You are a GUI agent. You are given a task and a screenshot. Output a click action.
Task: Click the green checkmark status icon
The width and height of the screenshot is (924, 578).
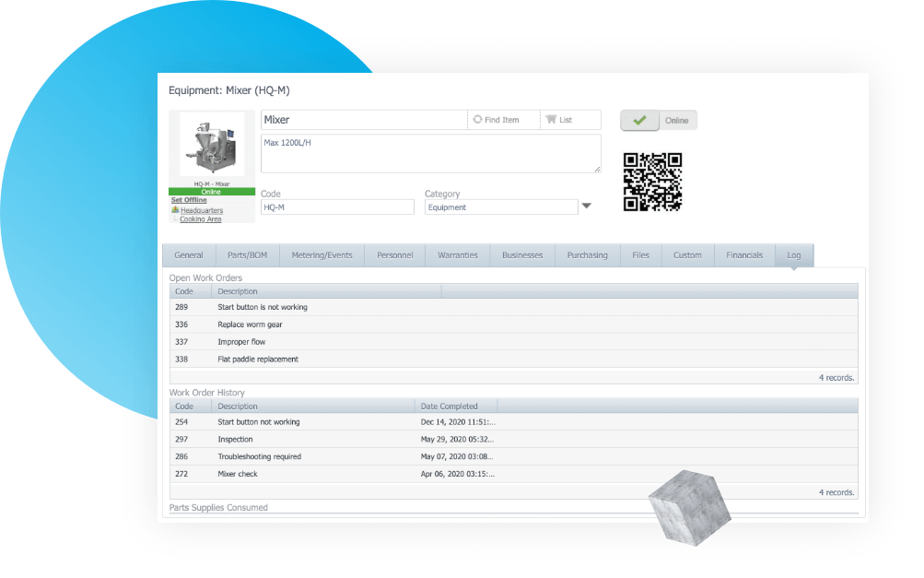pos(639,120)
